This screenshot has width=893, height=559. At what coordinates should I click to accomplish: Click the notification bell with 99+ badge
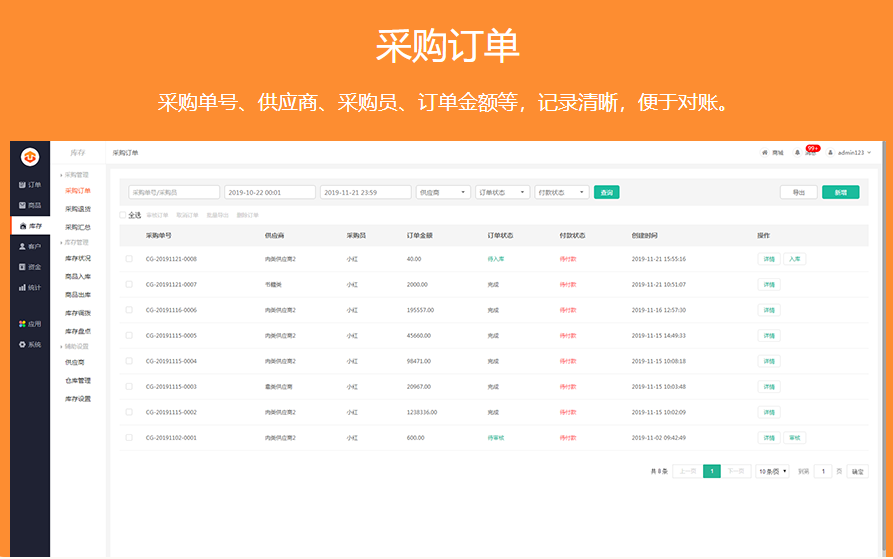click(799, 153)
